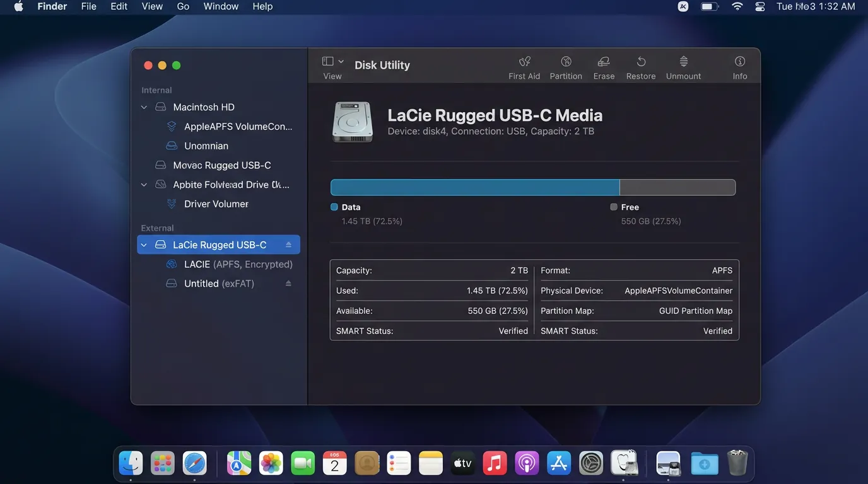Viewport: 868px width, 484px height.
Task: Eject LaCie Rugged USB-C in sidebar
Action: point(288,245)
